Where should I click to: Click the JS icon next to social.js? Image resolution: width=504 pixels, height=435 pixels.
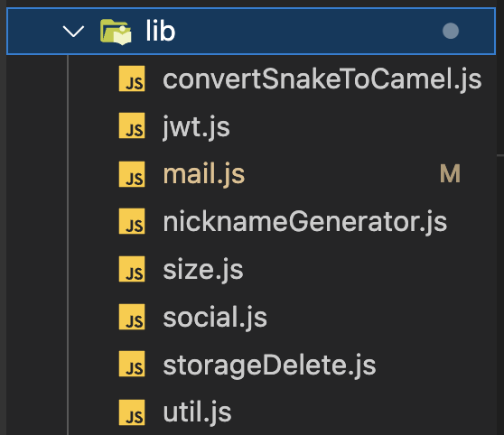(132, 317)
